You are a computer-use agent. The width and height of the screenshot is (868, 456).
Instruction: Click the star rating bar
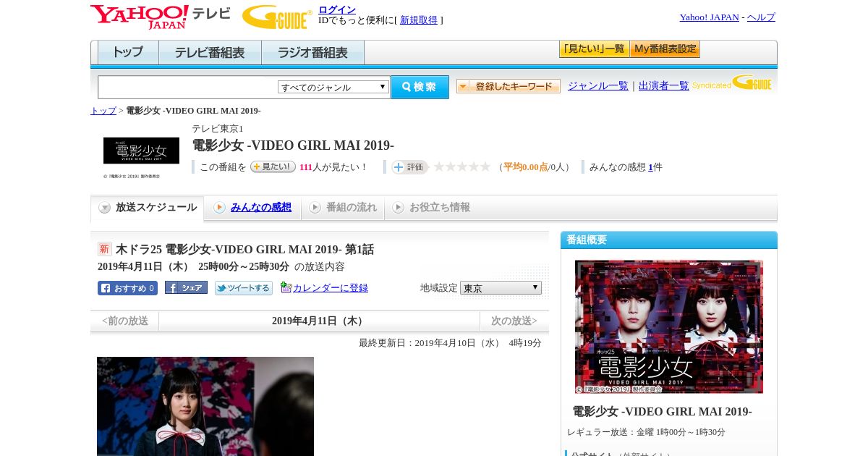461,167
